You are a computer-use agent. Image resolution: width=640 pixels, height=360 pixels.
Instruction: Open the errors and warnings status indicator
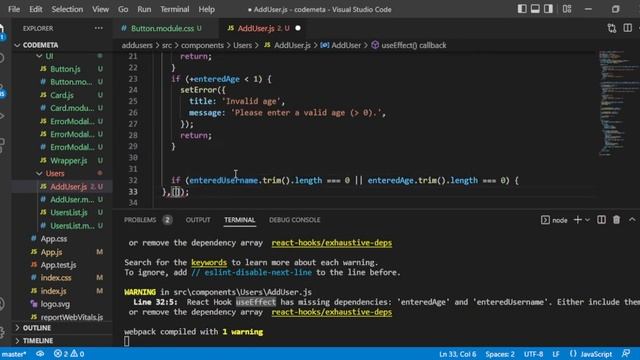[69, 354]
